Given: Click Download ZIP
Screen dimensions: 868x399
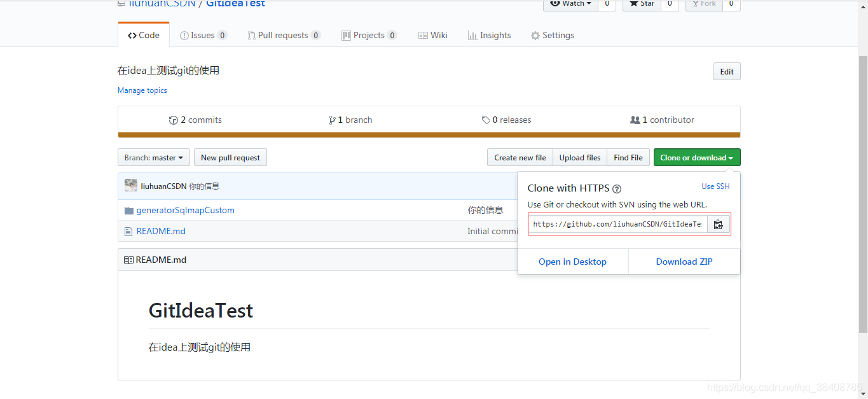Looking at the screenshot, I should click(684, 262).
